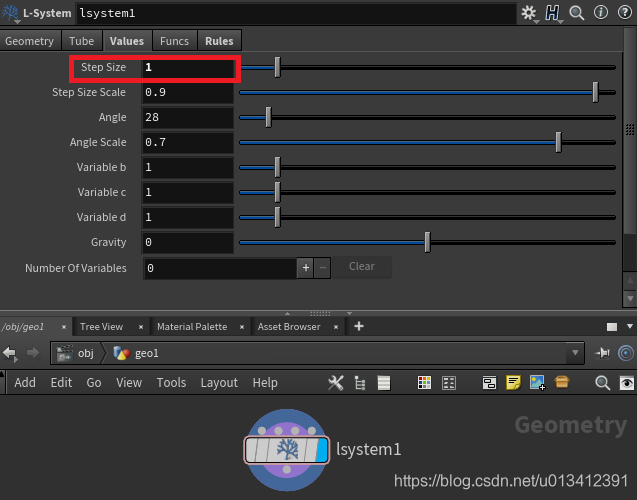Click the pin pane icon

click(x=602, y=353)
